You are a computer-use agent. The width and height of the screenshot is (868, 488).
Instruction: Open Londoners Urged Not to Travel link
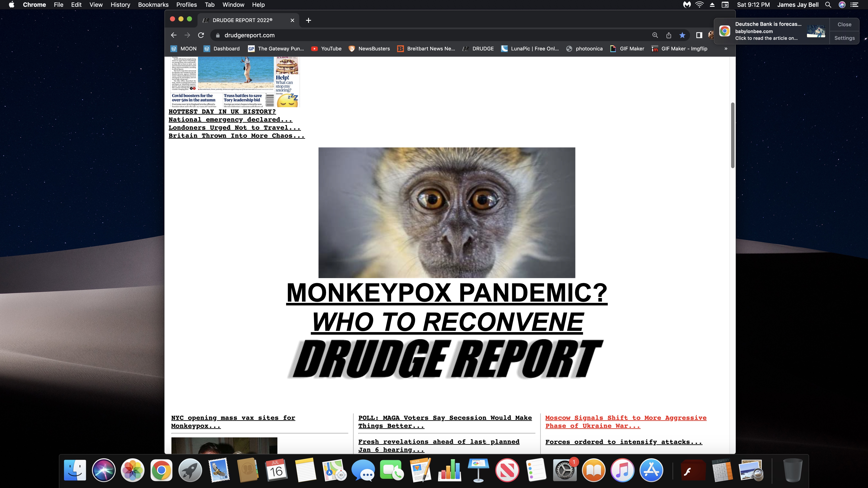[235, 128]
